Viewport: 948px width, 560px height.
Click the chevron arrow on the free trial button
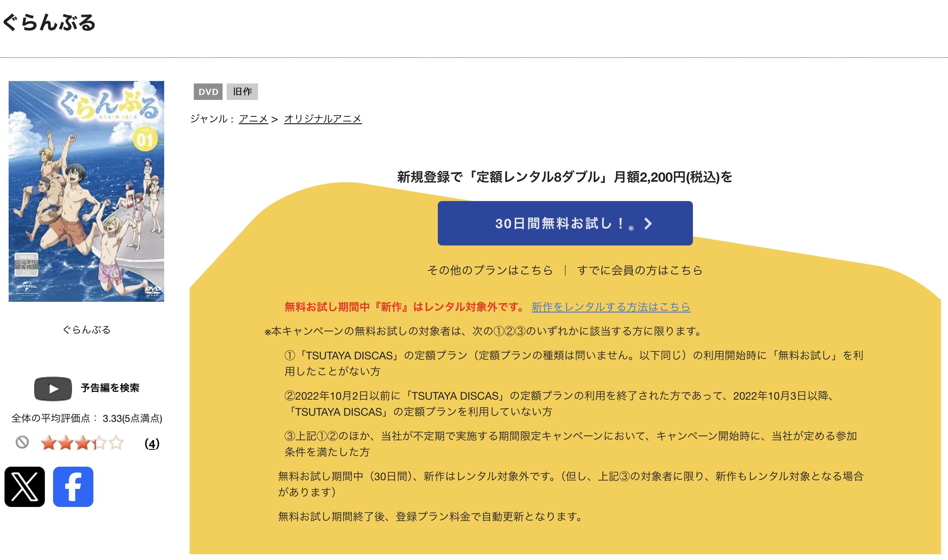(x=648, y=223)
